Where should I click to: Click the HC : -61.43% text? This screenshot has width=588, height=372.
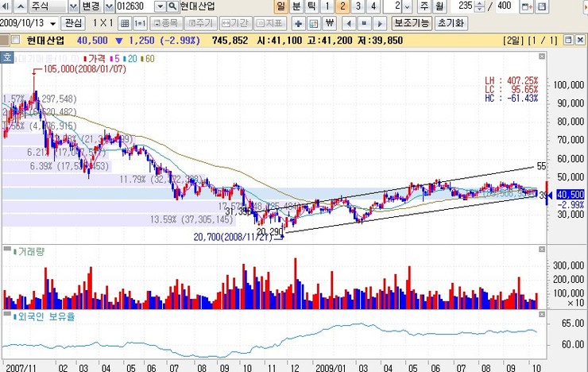pyautogui.click(x=512, y=99)
